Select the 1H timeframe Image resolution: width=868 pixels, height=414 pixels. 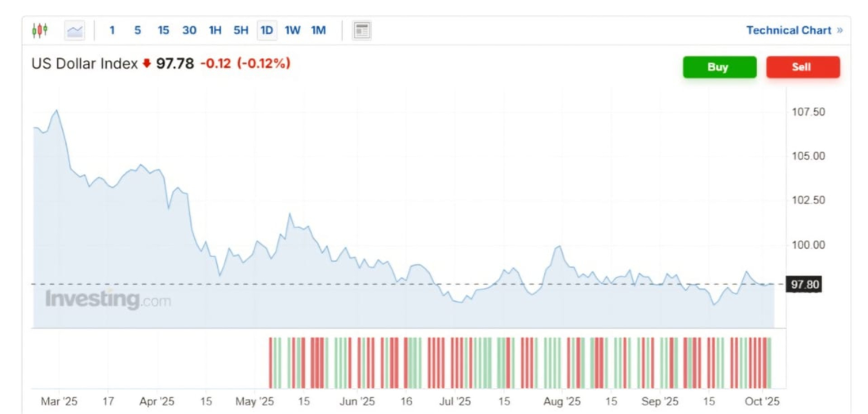215,30
